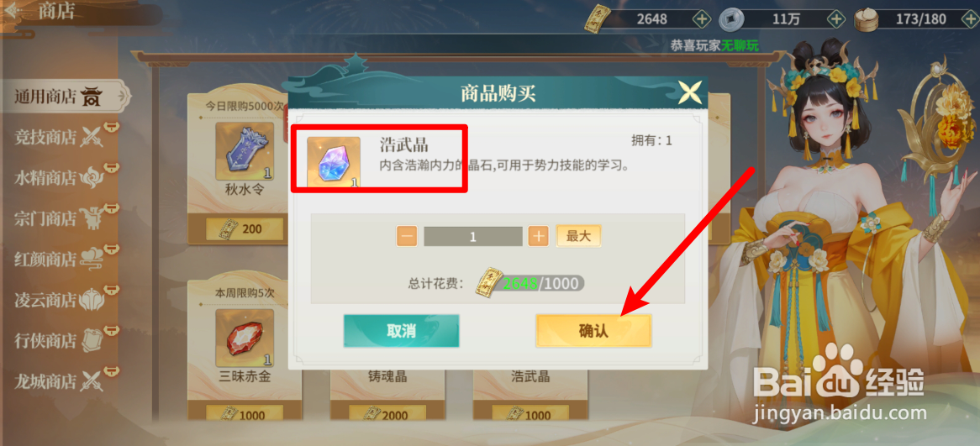Click the back arrow beside 商店
Viewport: 980px width, 446px height.
click(x=13, y=11)
